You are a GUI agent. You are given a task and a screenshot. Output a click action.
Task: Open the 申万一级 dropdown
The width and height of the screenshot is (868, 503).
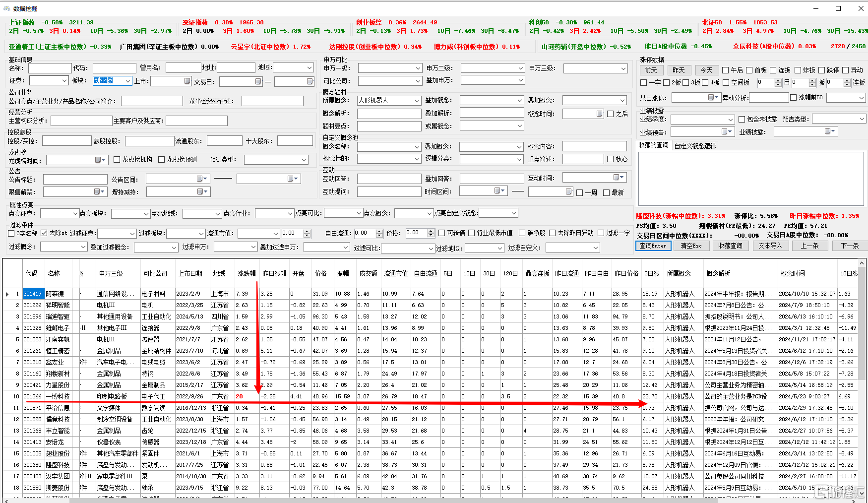[x=418, y=68]
